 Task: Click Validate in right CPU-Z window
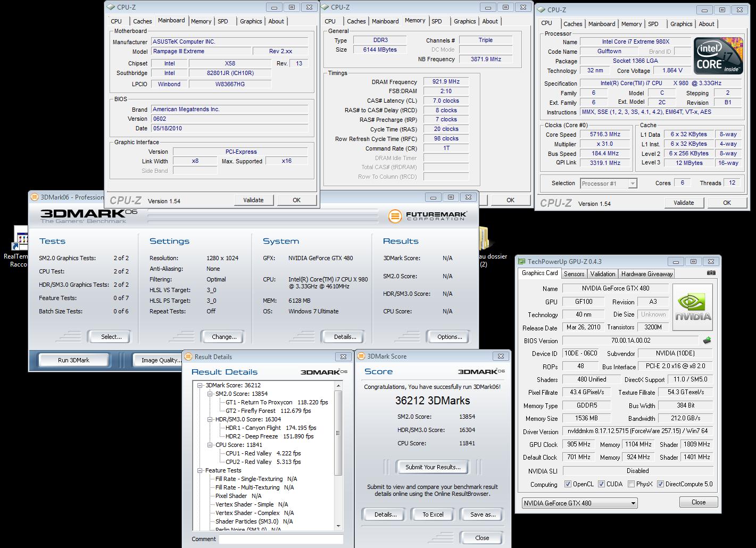[x=684, y=203]
